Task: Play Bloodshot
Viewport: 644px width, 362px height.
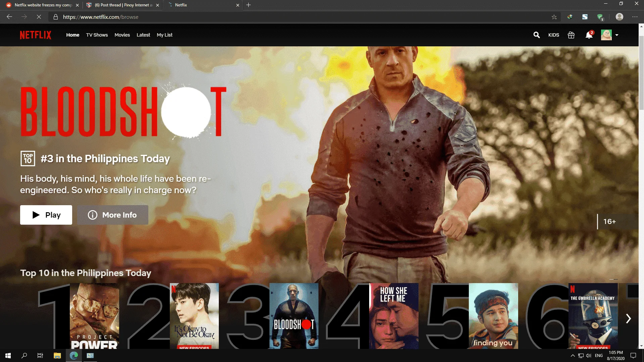Action: tap(46, 215)
